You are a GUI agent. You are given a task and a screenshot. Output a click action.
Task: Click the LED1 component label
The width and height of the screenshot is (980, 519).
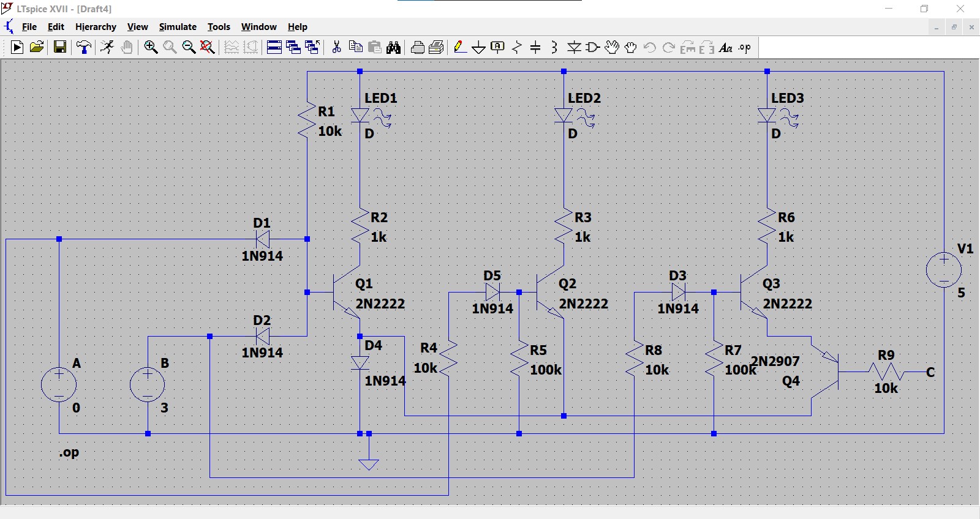381,98
